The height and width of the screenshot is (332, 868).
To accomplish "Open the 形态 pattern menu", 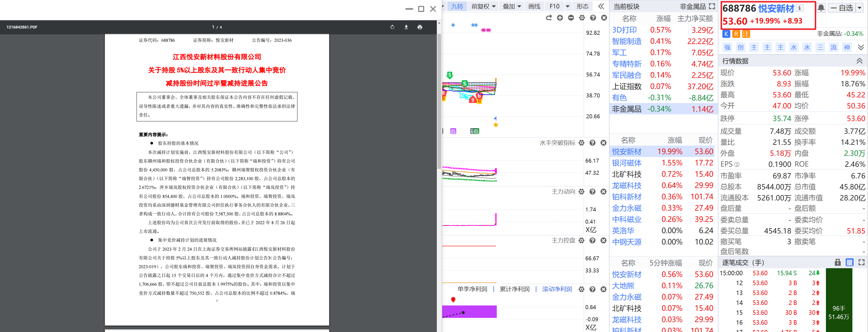I will 582,6.
